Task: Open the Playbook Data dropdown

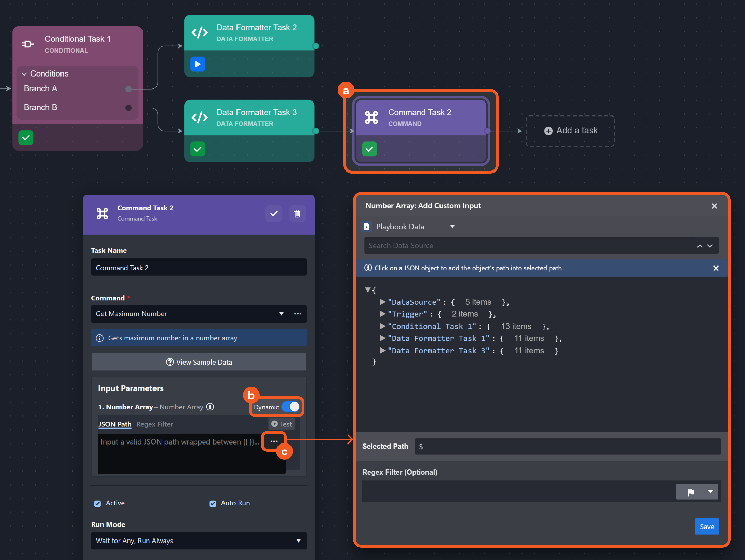Action: 409,227
